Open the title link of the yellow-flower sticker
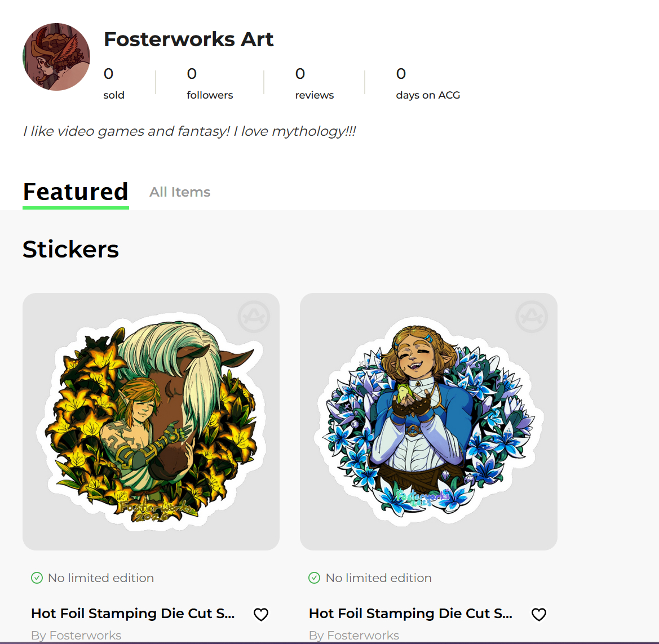The height and width of the screenshot is (644, 659). (x=133, y=614)
